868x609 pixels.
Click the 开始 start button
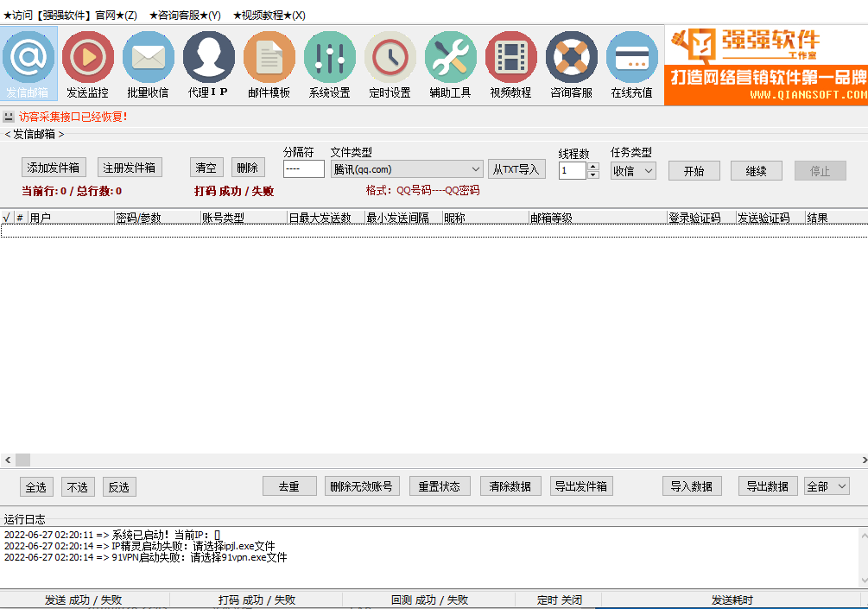click(694, 170)
